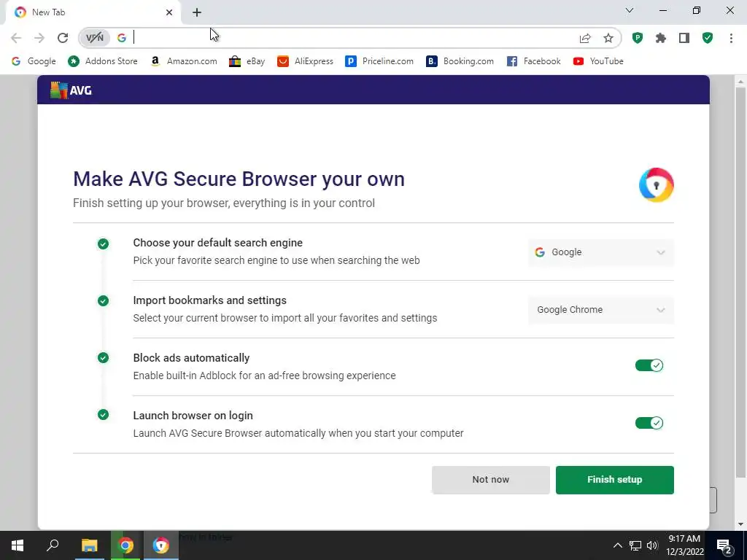
Task: Click the VPN icon in address bar
Action: [95, 38]
